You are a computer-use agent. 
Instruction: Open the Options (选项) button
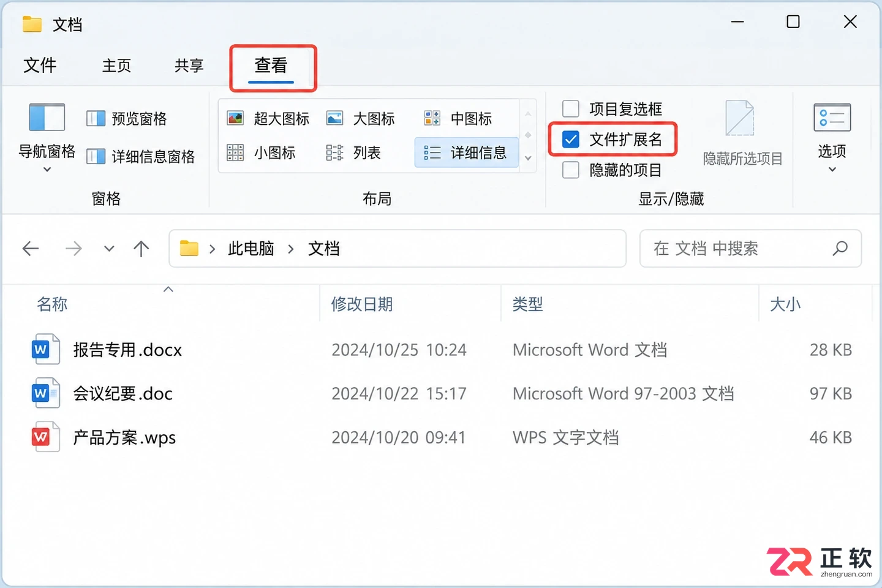pyautogui.click(x=832, y=138)
